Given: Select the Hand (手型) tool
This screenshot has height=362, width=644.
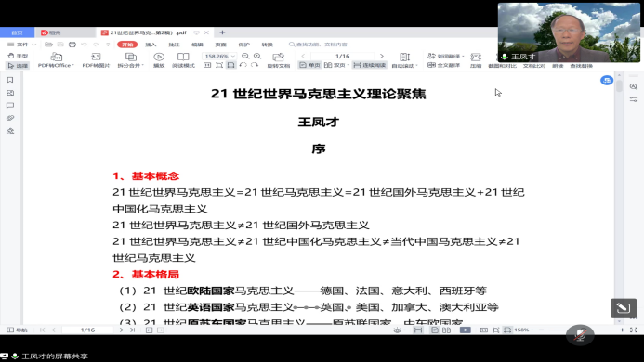Looking at the screenshot, I should [18, 56].
